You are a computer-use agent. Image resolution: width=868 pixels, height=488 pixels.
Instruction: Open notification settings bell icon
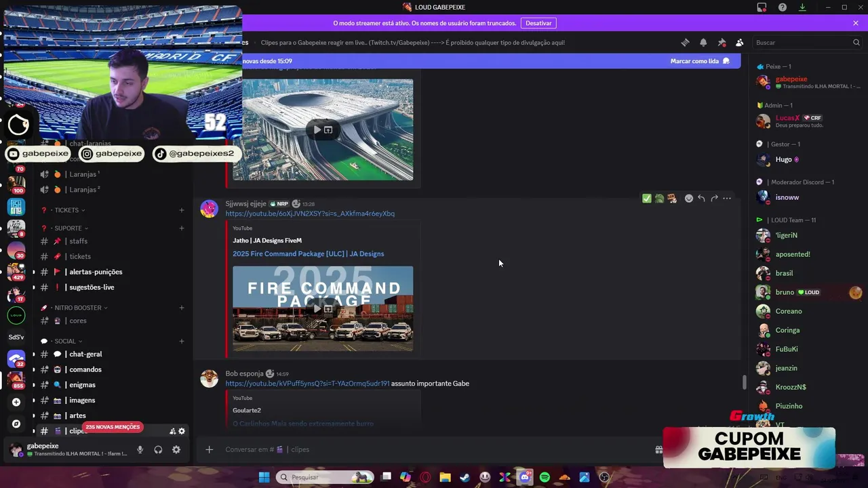(x=703, y=42)
